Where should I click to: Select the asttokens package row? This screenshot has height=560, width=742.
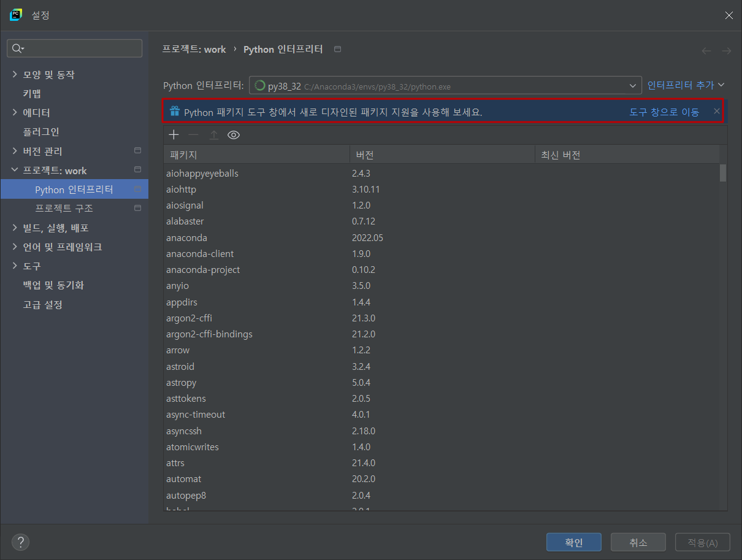coord(442,399)
